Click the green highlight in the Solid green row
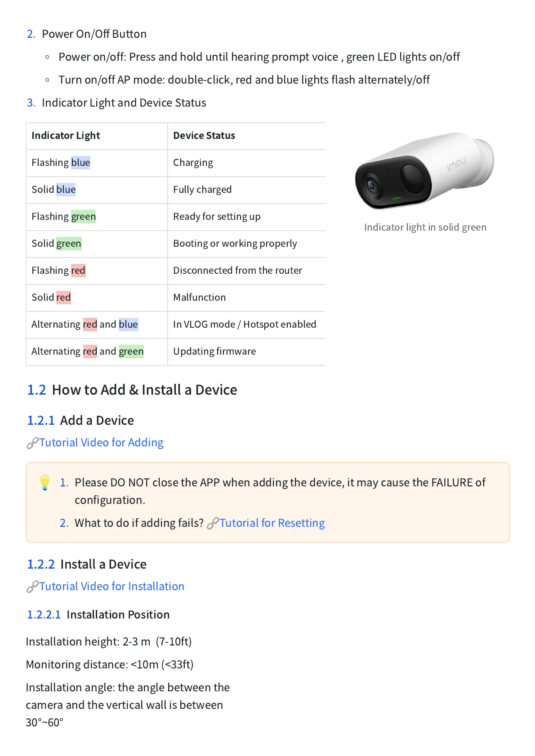Image resolution: width=535 pixels, height=756 pixels. pos(69,244)
